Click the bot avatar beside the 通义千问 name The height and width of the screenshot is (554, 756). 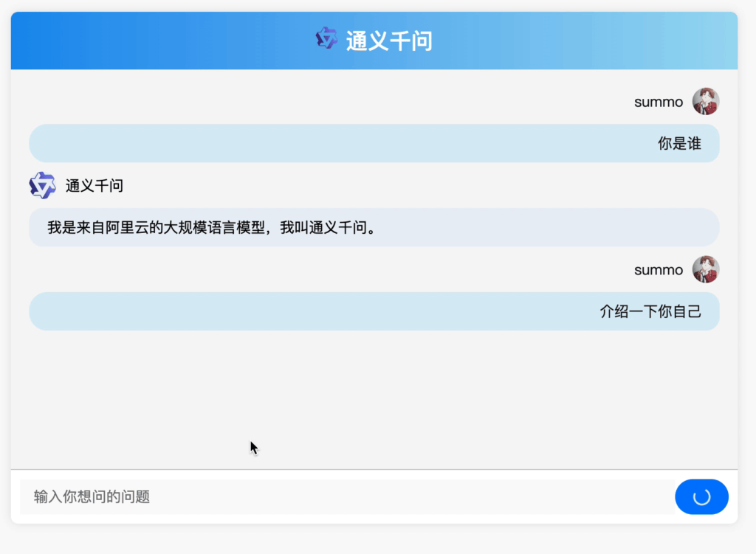click(42, 185)
